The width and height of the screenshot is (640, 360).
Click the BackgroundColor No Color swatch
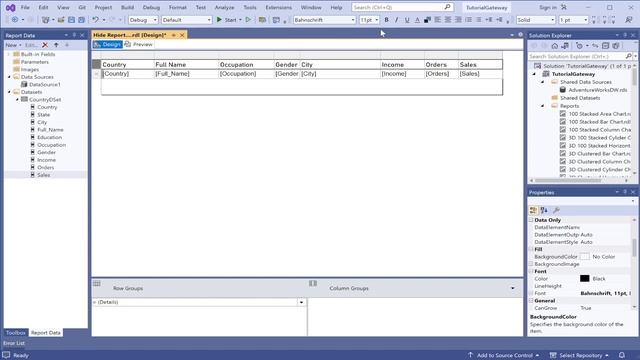click(x=584, y=256)
